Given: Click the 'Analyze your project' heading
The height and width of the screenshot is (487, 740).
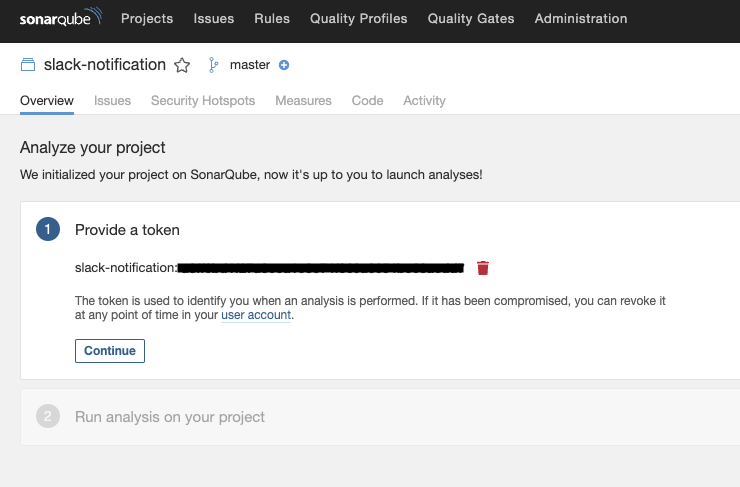Looking at the screenshot, I should [92, 148].
